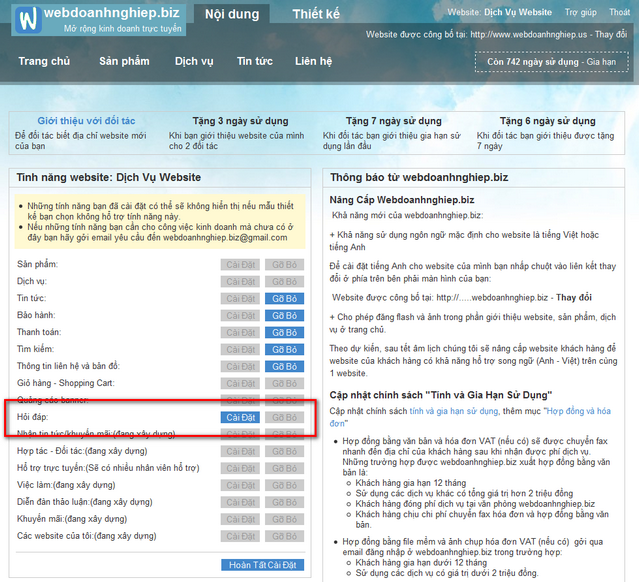
Task: Click the Gia hạn renewal box
Action: pyautogui.click(x=551, y=62)
